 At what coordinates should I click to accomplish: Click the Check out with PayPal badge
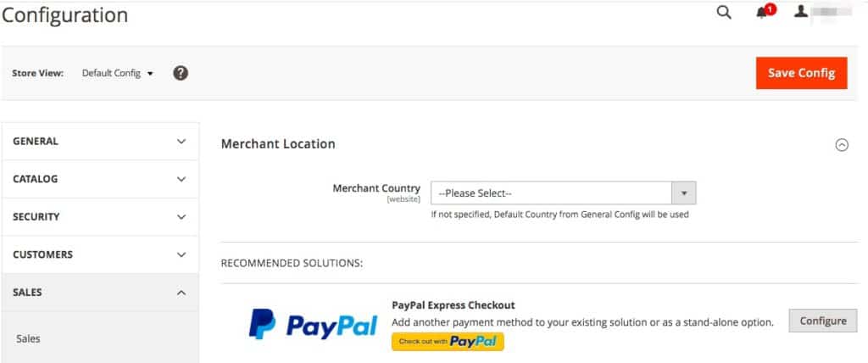point(448,341)
